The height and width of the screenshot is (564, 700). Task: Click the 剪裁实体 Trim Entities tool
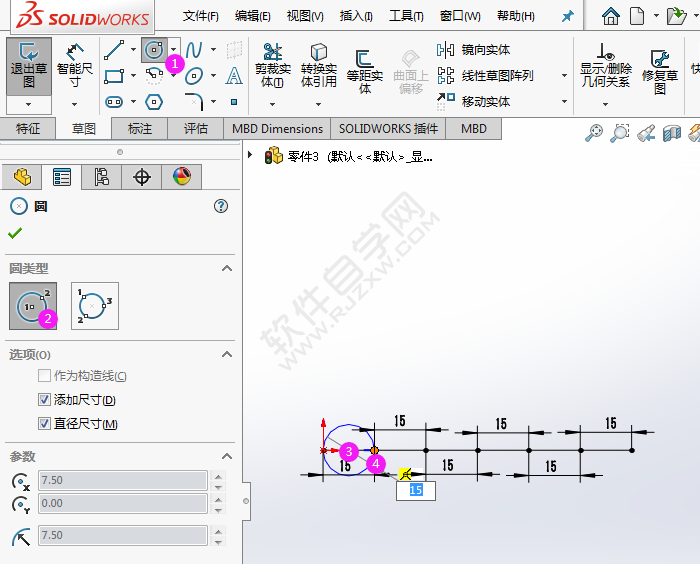[271, 63]
